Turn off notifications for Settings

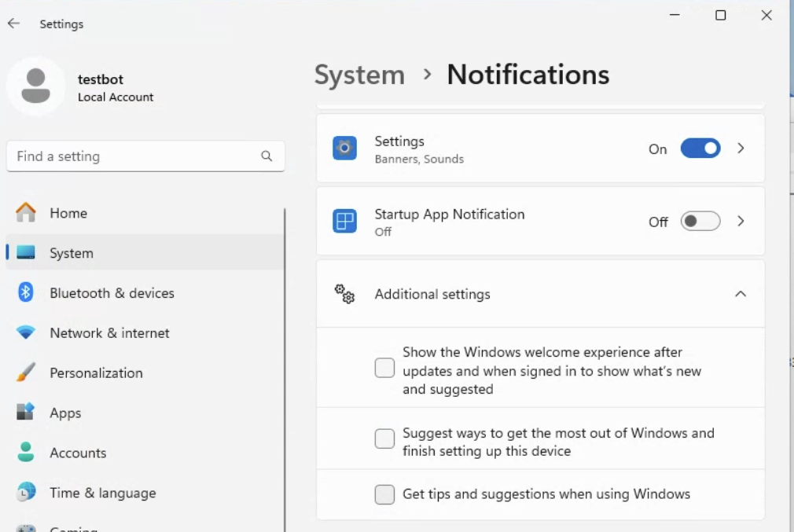coord(700,148)
